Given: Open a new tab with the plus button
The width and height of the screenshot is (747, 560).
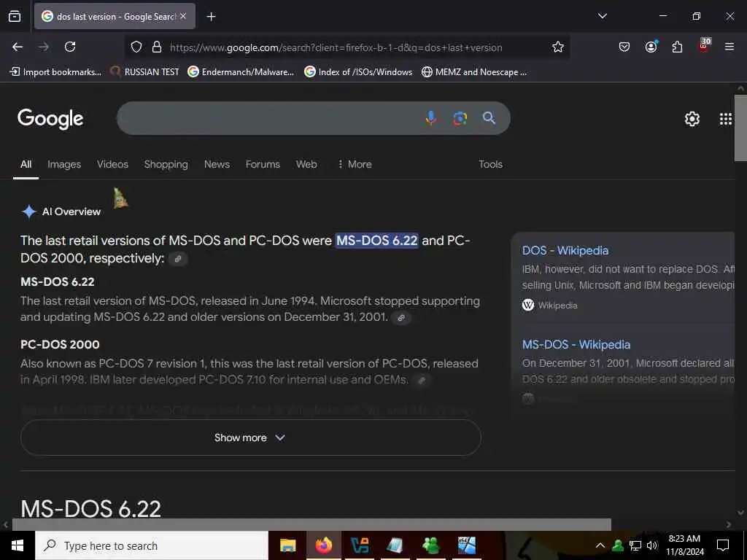Looking at the screenshot, I should (x=211, y=17).
